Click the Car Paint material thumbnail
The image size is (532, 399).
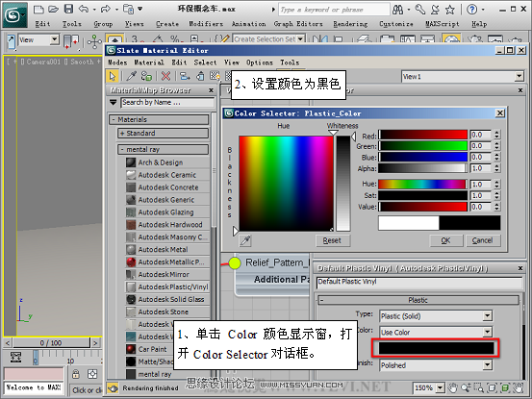(131, 349)
